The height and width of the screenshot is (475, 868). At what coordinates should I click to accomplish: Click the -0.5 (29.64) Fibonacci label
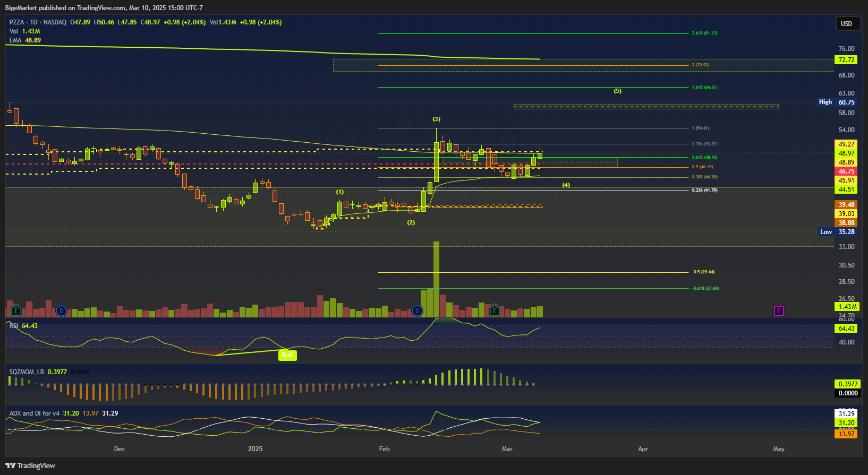[703, 272]
